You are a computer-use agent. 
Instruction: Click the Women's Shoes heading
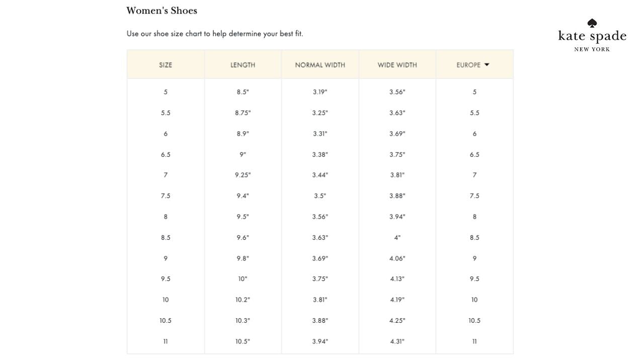tap(162, 11)
